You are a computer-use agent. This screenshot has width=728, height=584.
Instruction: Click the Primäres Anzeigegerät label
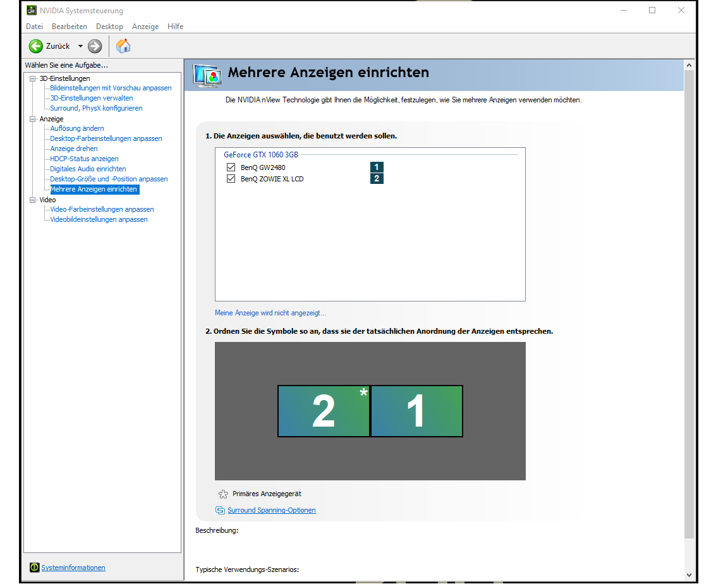coord(267,494)
